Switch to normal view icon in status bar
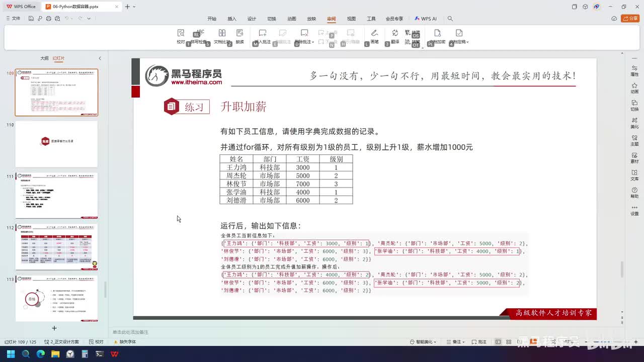Image resolution: width=644 pixels, height=362 pixels. tap(498, 342)
